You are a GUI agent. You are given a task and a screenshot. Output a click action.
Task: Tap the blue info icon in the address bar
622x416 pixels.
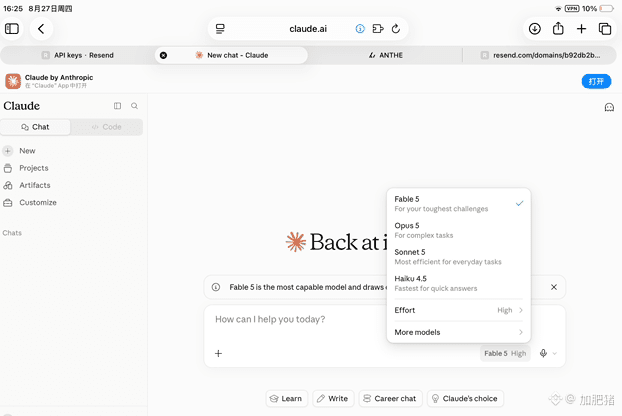click(360, 29)
